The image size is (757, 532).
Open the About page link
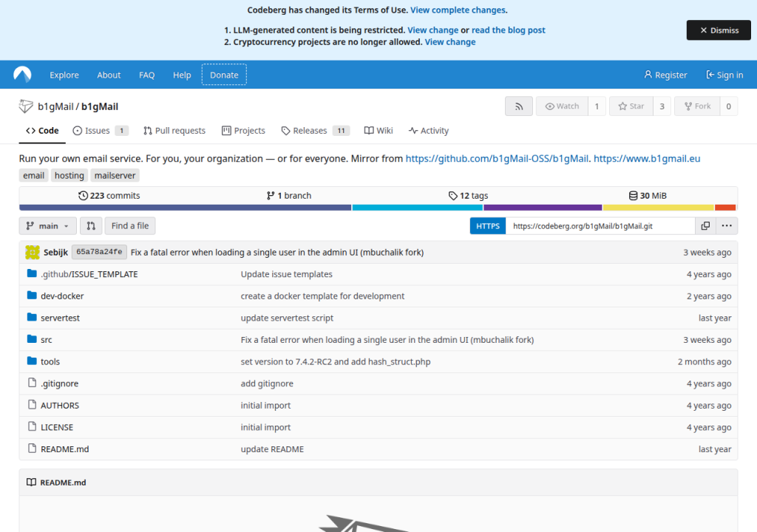[x=109, y=75]
